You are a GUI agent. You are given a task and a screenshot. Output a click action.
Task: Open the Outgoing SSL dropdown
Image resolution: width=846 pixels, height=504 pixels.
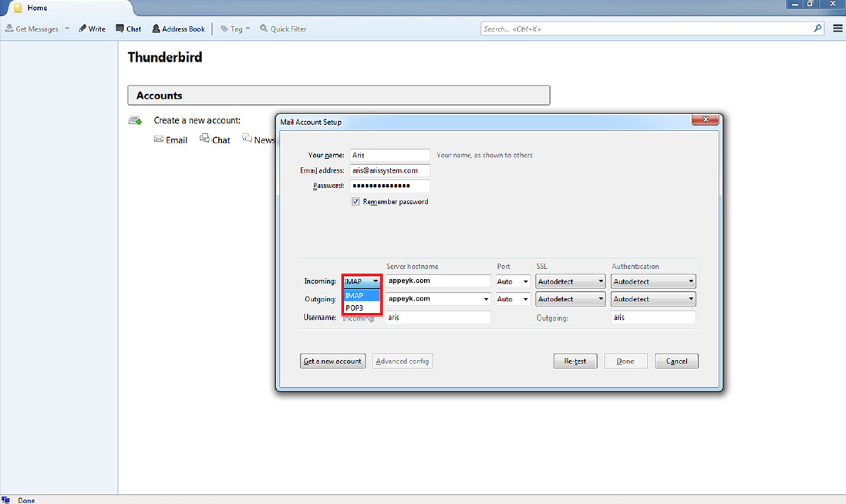(x=570, y=299)
